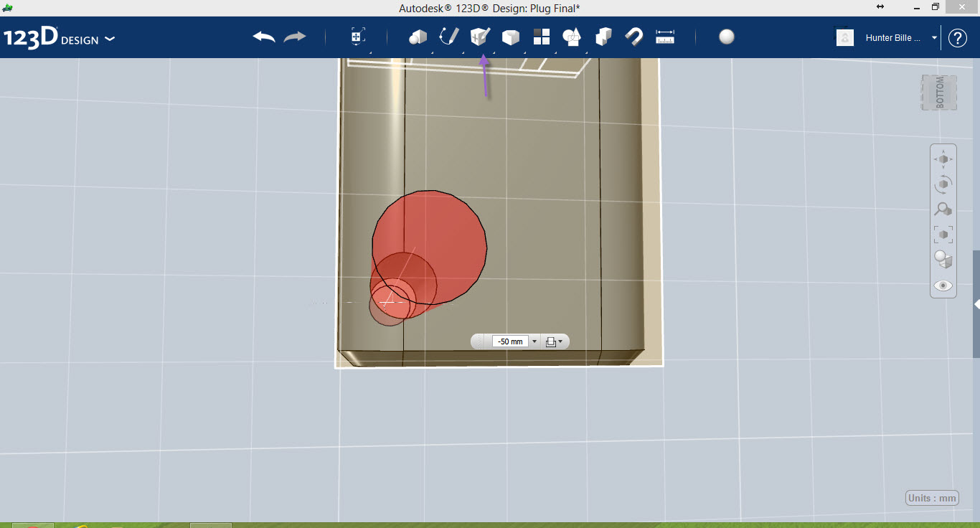Open Help question mark
Viewport: 980px width, 528px height.
click(958, 38)
